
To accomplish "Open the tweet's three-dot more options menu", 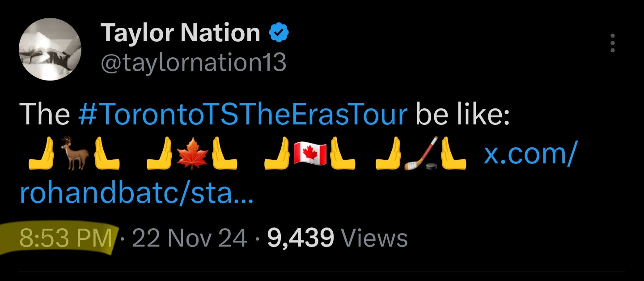I will (612, 43).
